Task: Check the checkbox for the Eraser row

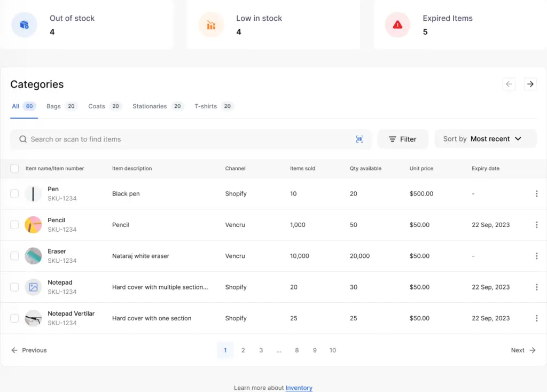Action: [14, 256]
